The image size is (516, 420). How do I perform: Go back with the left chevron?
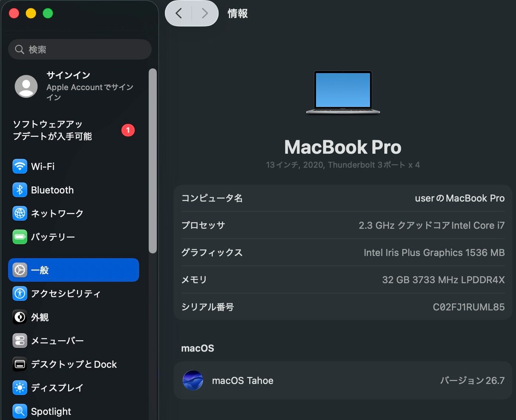pyautogui.click(x=179, y=14)
